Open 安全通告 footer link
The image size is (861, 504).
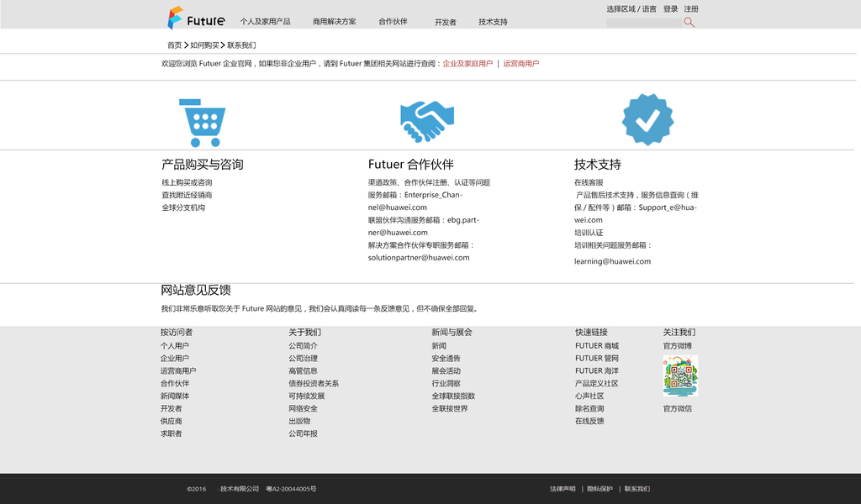point(446,358)
